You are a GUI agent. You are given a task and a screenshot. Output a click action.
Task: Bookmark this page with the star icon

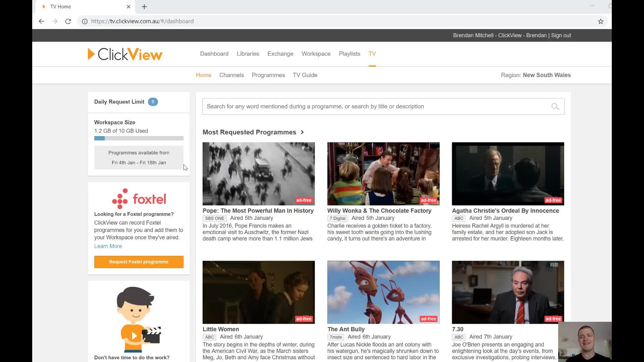(x=600, y=21)
